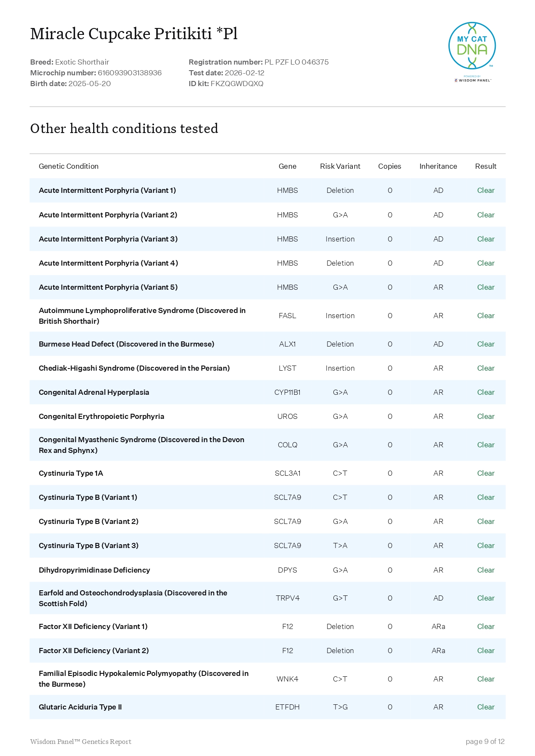Select the Glutaric Aciduria Type II row

(80, 707)
